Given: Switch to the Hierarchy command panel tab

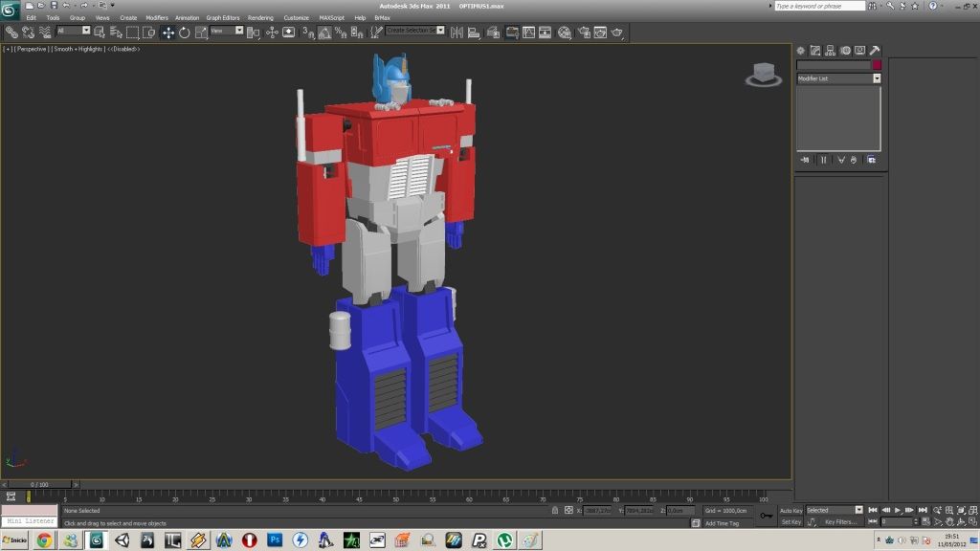Looking at the screenshot, I should 830,51.
